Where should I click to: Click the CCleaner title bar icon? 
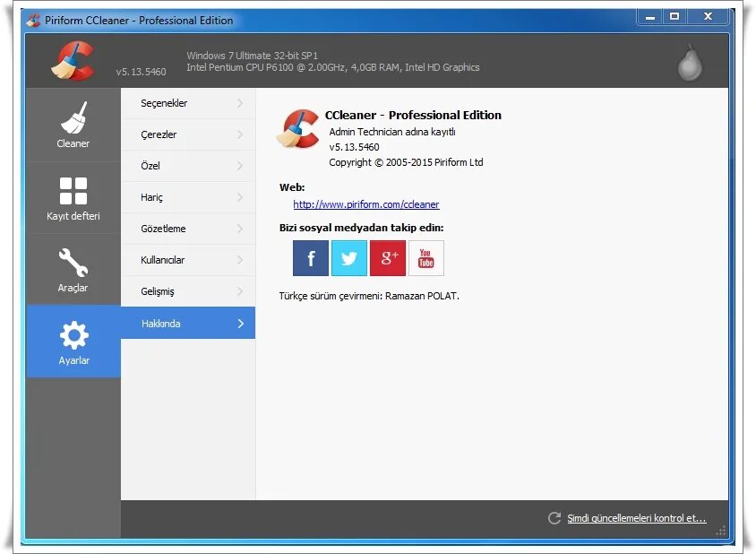(33, 21)
